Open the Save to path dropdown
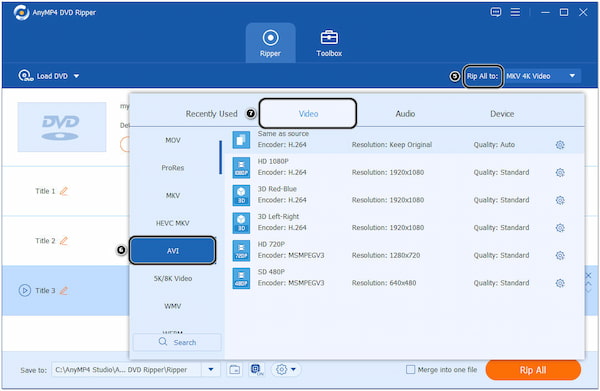Image resolution: width=600 pixels, height=391 pixels. coord(211,370)
